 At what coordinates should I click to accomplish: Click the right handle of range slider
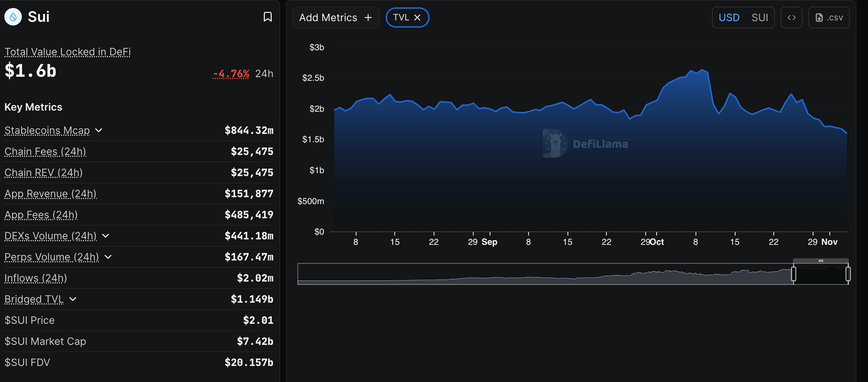[x=848, y=274]
